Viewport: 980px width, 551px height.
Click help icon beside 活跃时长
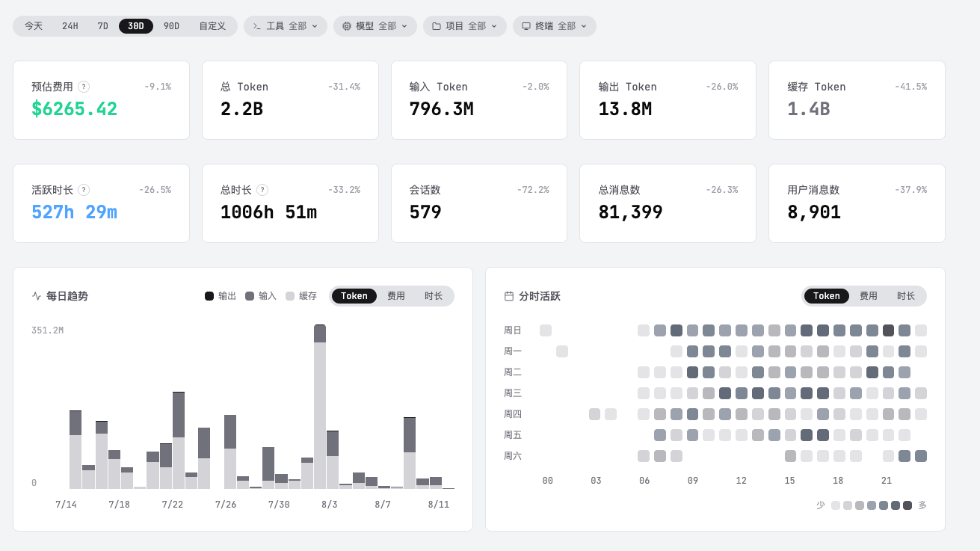click(84, 190)
